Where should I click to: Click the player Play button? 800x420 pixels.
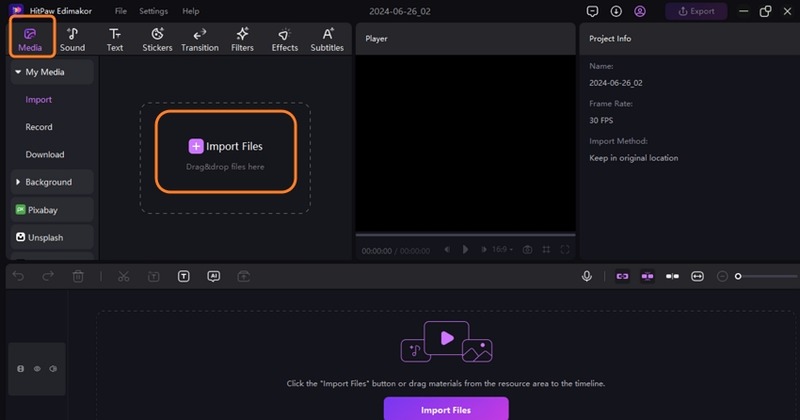point(465,250)
